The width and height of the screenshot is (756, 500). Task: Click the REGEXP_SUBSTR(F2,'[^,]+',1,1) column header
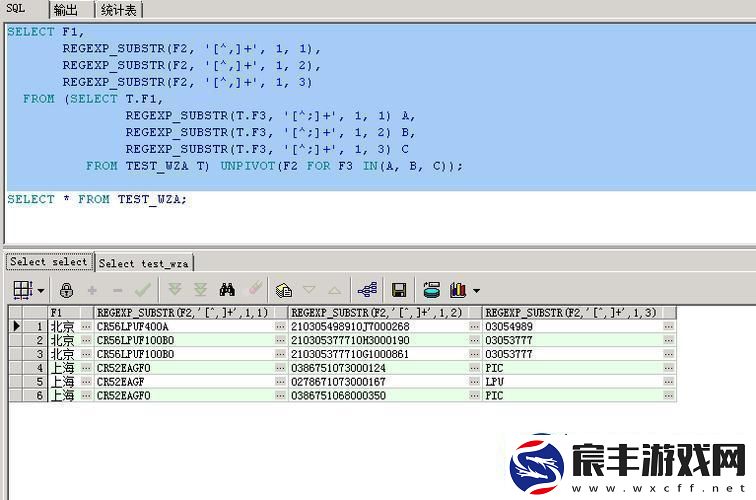190,312
